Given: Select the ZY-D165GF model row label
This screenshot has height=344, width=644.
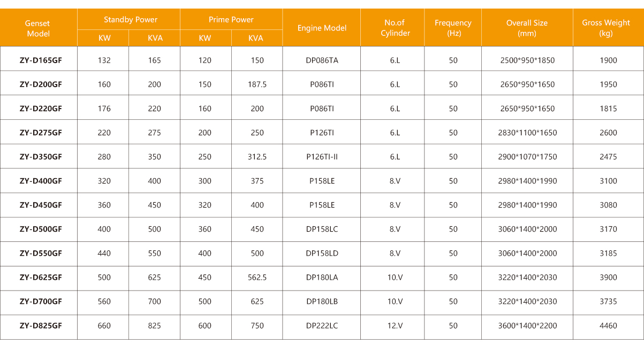Looking at the screenshot, I should point(41,60).
